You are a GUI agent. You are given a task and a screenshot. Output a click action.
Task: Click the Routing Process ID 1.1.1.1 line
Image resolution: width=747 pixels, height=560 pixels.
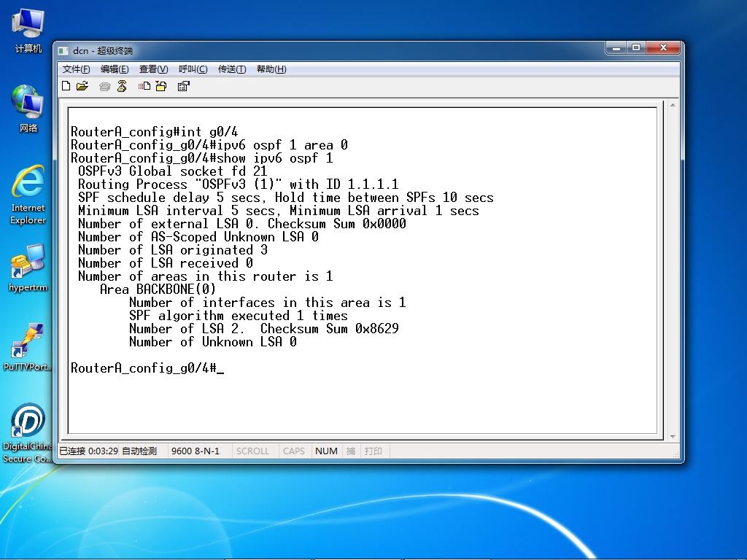pos(239,184)
